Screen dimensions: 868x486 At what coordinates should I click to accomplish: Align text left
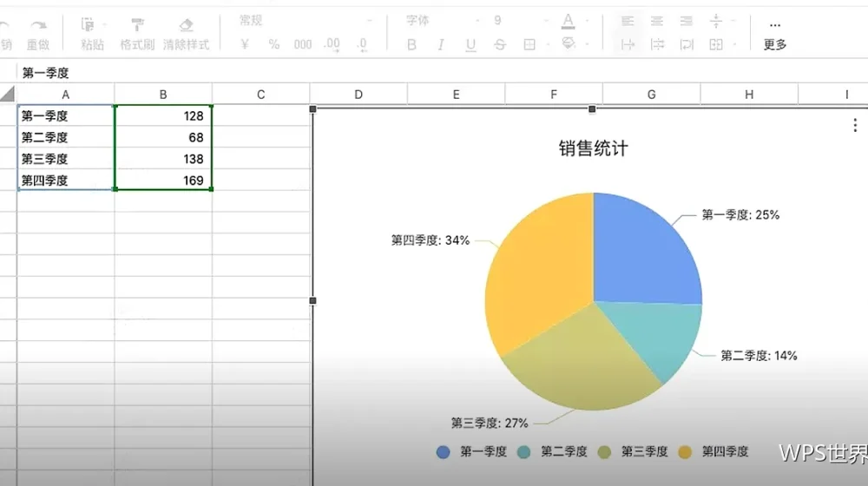point(628,21)
